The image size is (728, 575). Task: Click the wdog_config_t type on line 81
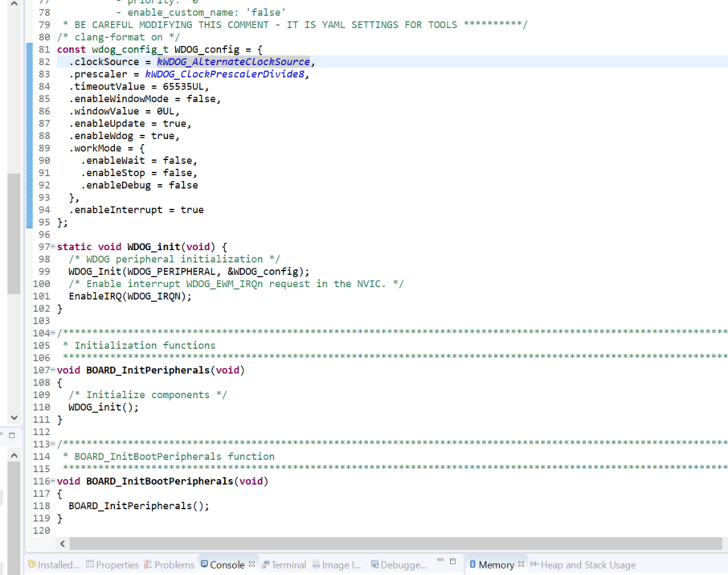[130, 49]
